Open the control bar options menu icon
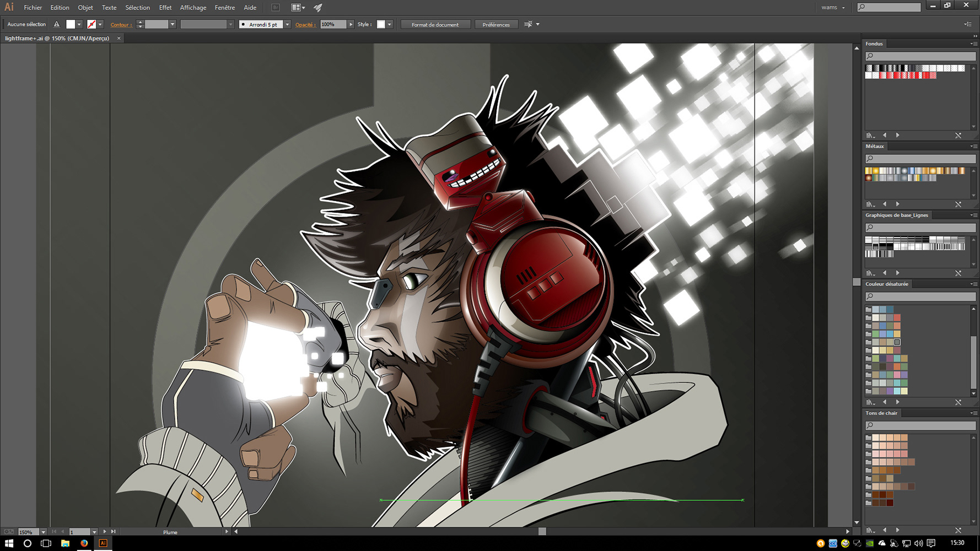 [x=967, y=24]
